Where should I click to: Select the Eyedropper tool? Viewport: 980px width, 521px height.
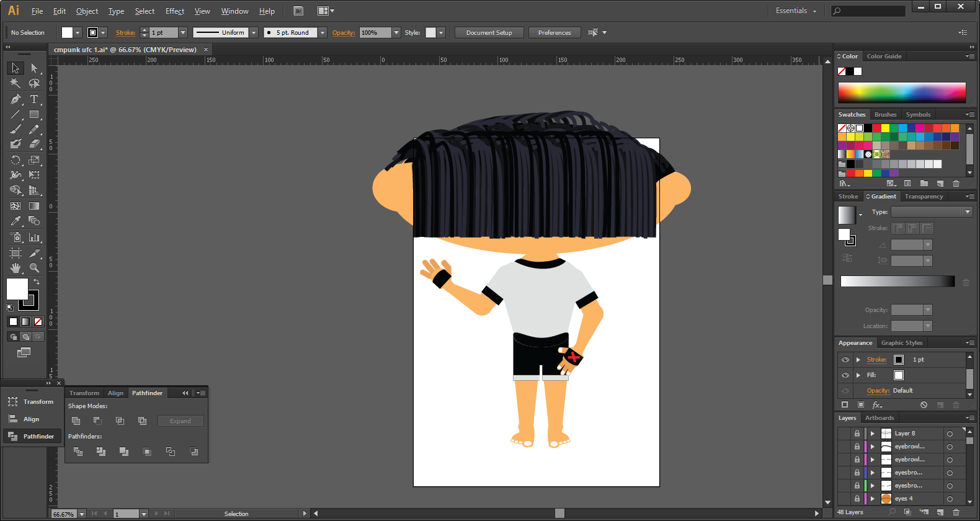coord(16,221)
